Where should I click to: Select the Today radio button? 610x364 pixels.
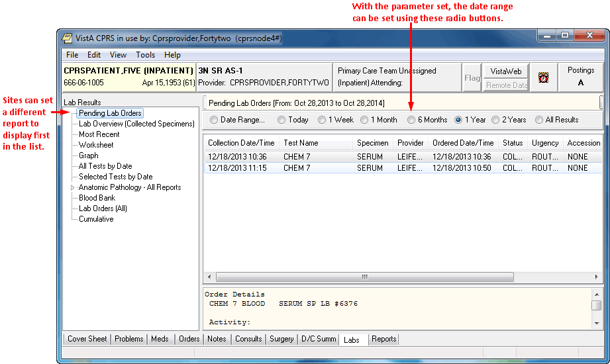coord(281,120)
